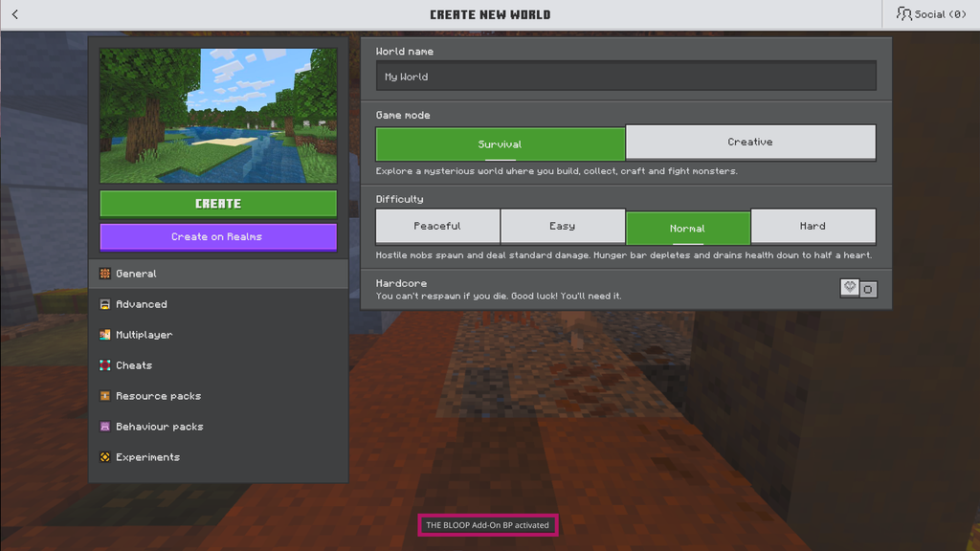Switch to the Experiments label

(147, 457)
